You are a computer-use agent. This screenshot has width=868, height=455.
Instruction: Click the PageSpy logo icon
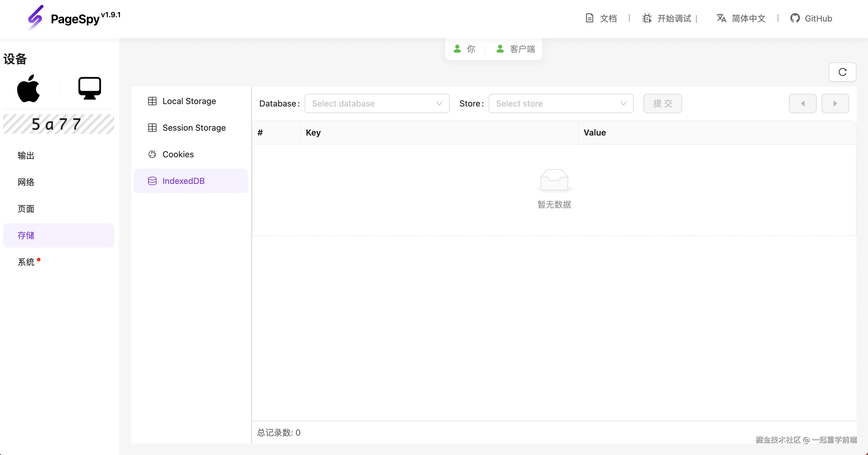point(36,18)
